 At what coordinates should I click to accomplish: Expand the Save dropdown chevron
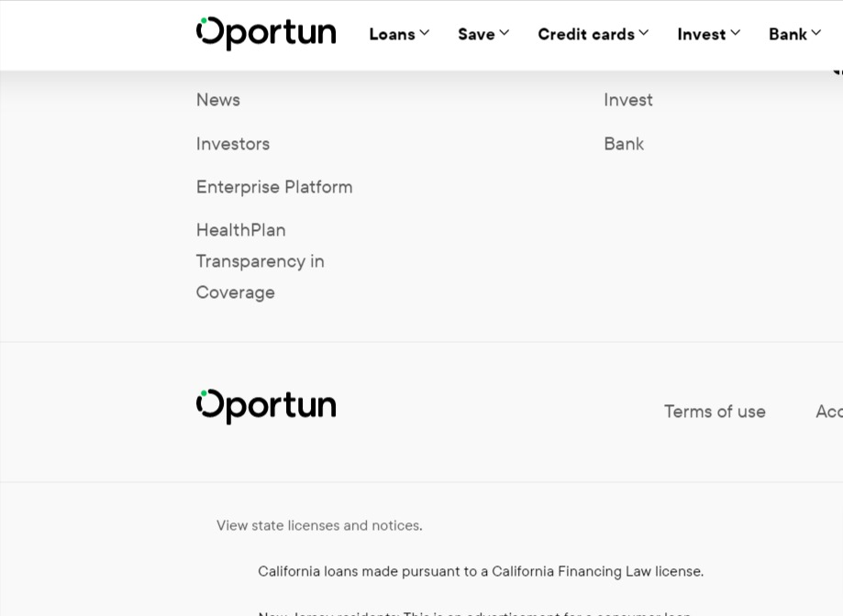pos(505,33)
